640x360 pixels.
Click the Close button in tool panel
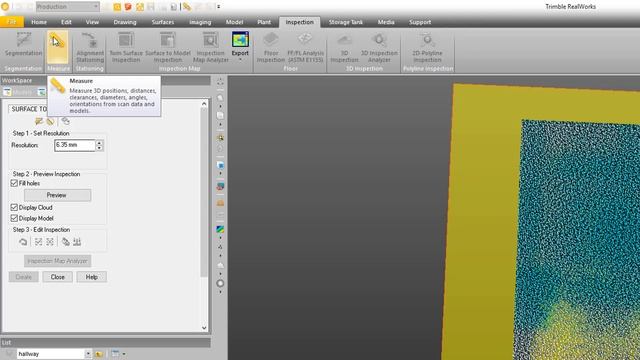(x=58, y=277)
